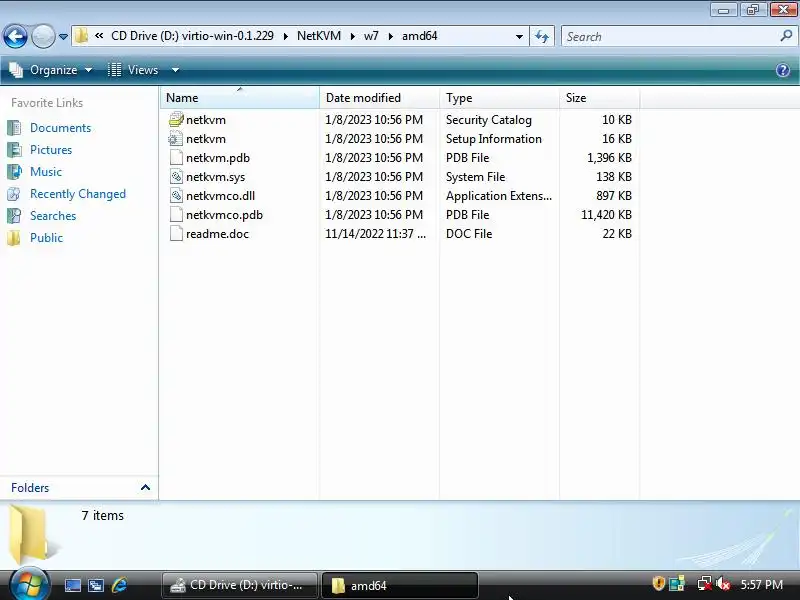Click the 11,420 KB size cell
Image resolution: width=800 pixels, height=600 pixels.
coord(606,215)
